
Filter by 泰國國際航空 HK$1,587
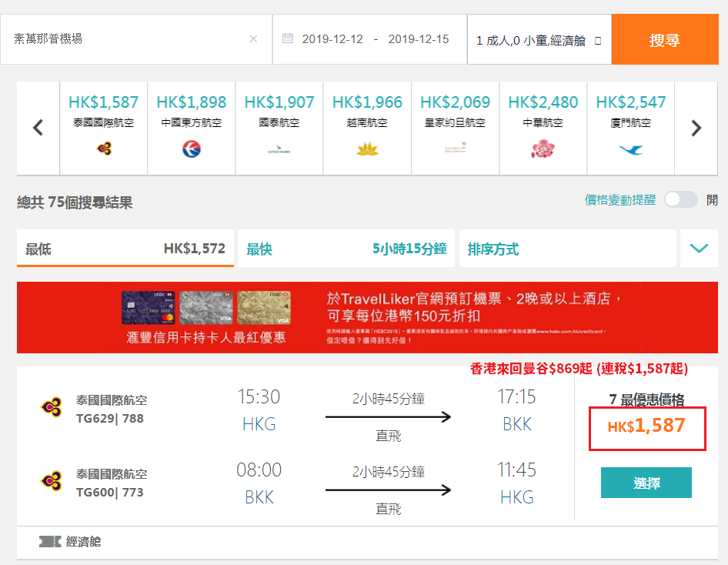pos(104,128)
